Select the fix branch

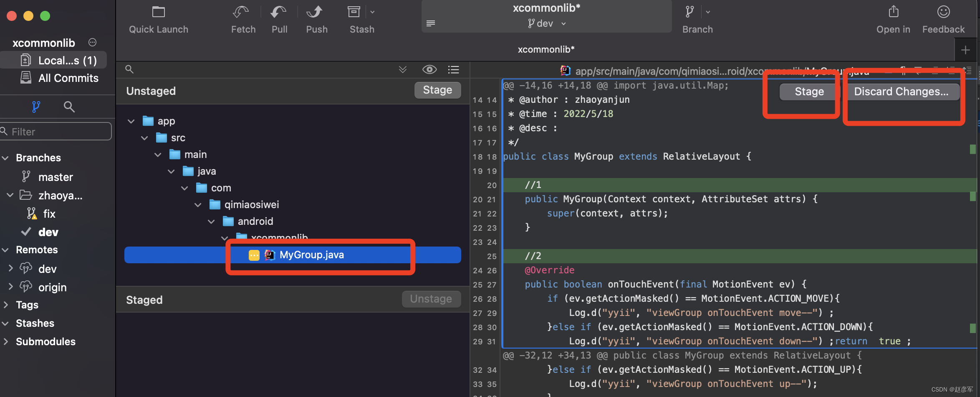click(x=49, y=214)
